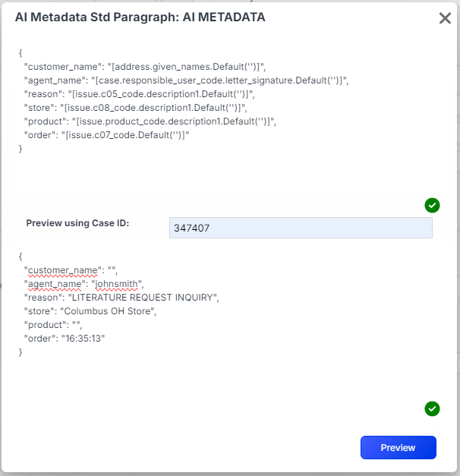The width and height of the screenshot is (460, 476).
Task: Click the empty product line in preview output
Action: [x=56, y=325]
